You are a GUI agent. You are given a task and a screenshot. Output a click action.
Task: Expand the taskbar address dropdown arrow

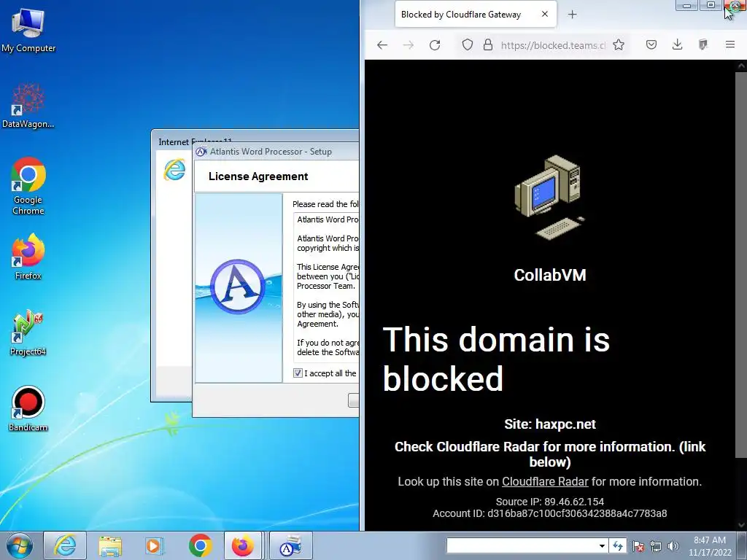(602, 545)
